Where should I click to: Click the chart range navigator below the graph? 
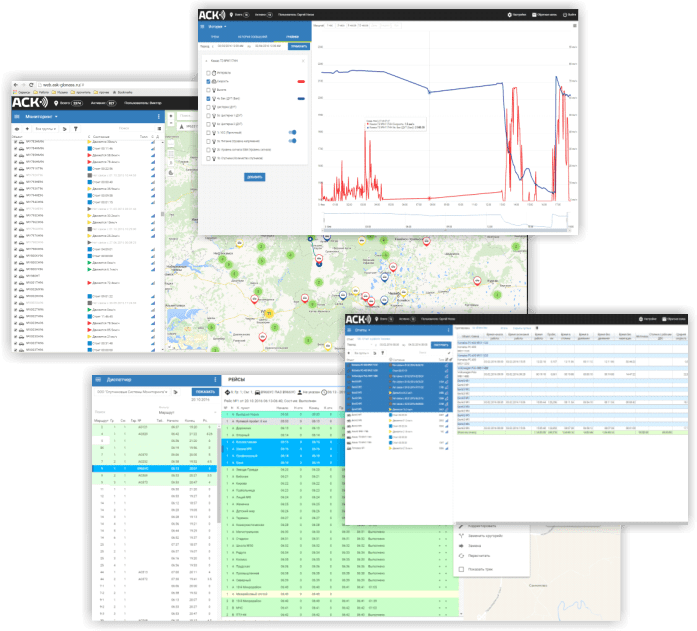click(446, 221)
